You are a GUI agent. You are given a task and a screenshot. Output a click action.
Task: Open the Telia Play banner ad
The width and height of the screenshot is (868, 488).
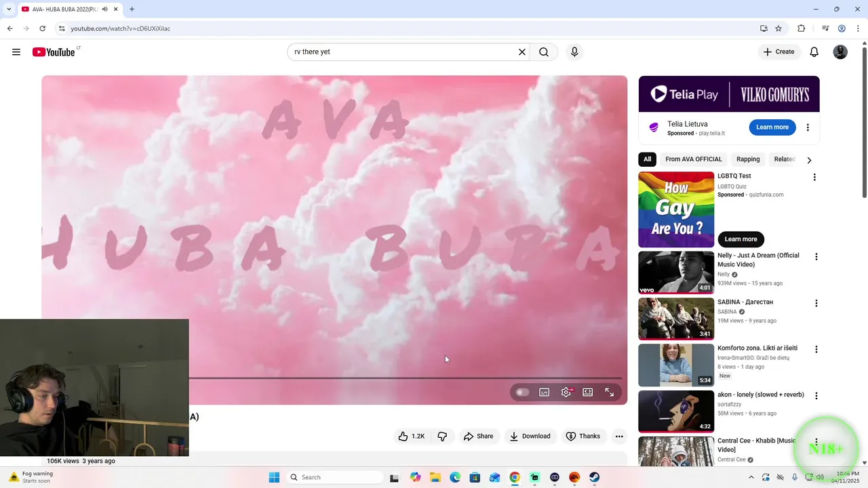tap(729, 94)
